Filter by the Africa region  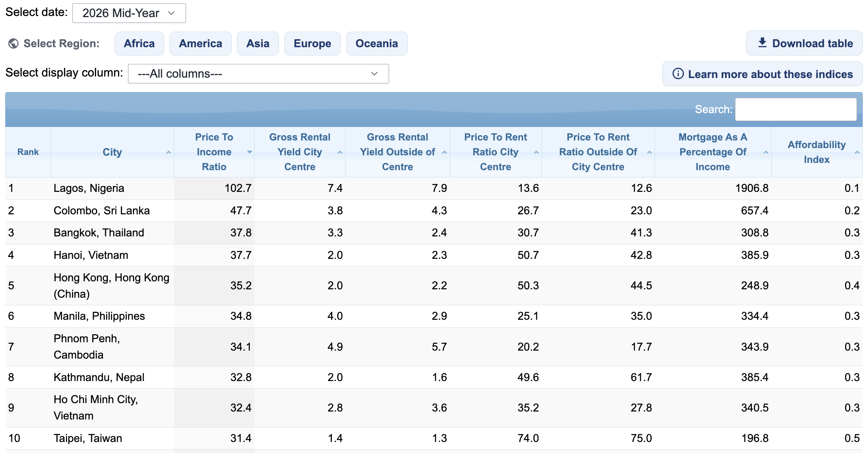coord(139,43)
